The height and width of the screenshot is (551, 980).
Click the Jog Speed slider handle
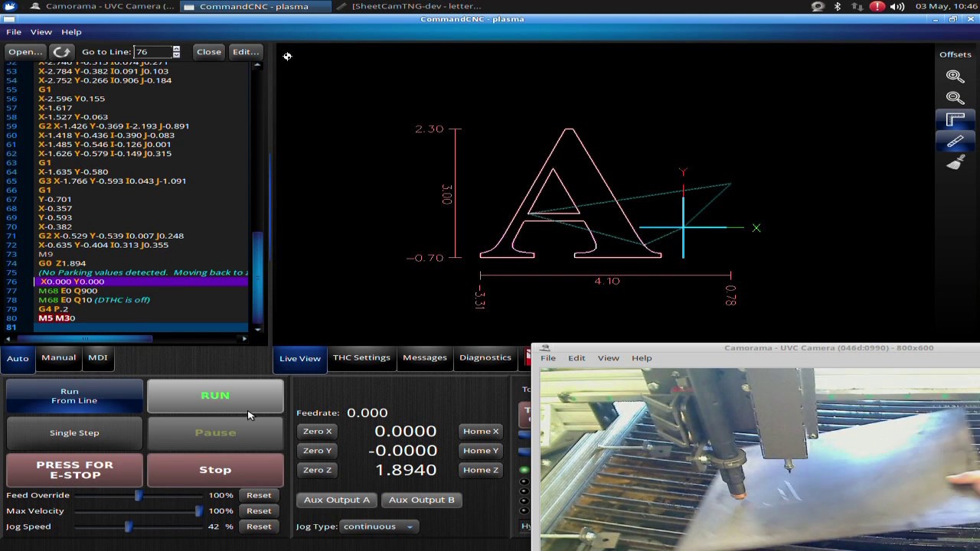point(129,527)
